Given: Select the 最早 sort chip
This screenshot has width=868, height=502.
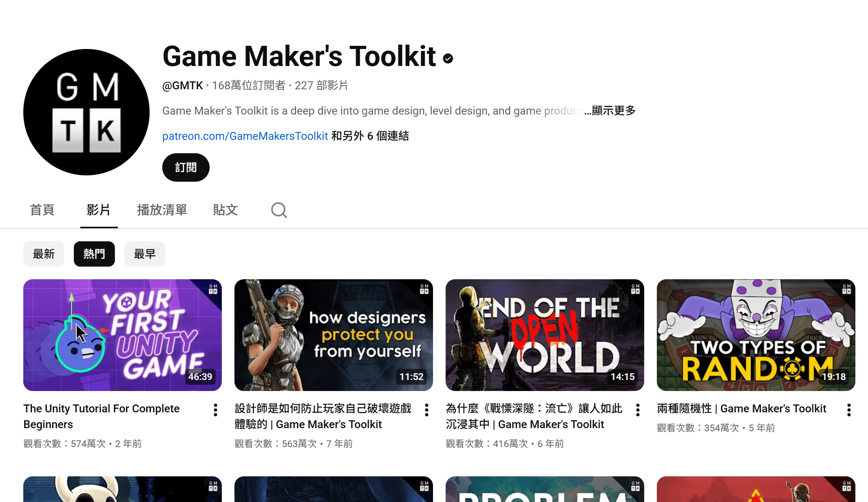Looking at the screenshot, I should tap(145, 254).
